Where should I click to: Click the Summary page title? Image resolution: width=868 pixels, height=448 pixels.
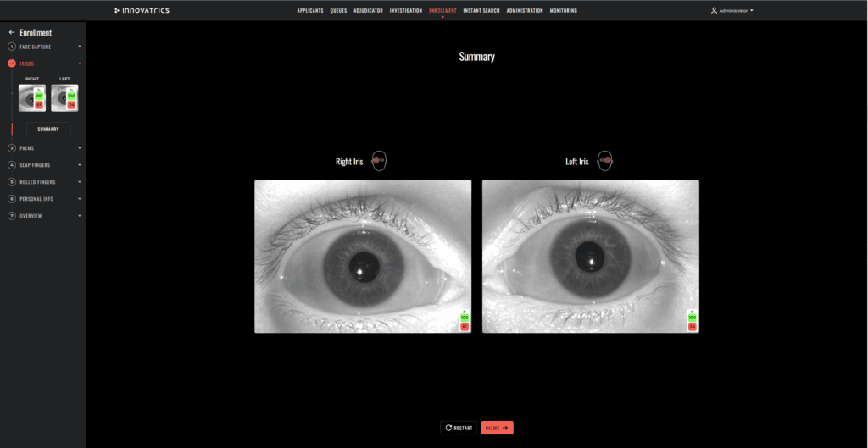476,57
